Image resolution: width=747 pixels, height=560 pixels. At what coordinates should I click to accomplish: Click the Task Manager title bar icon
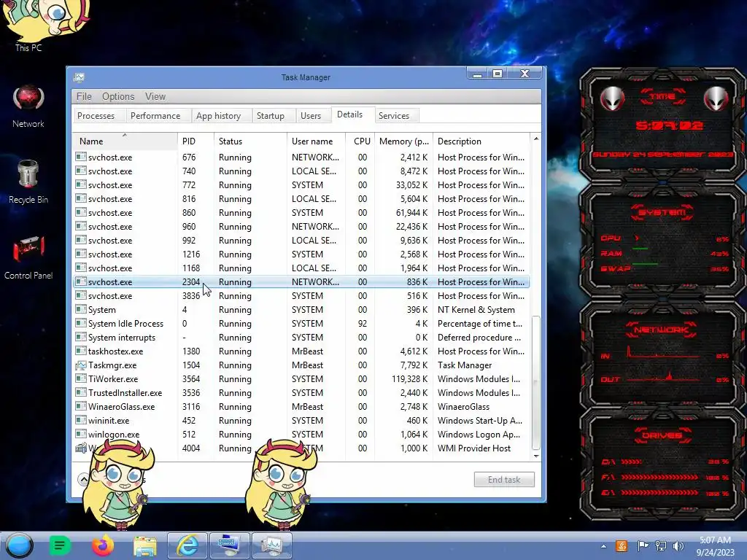click(x=79, y=77)
